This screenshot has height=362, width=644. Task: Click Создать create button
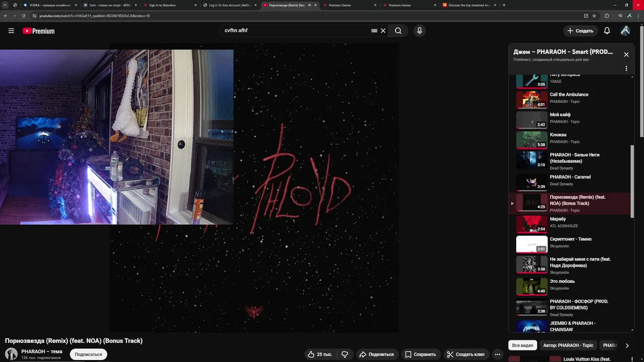pos(581,31)
